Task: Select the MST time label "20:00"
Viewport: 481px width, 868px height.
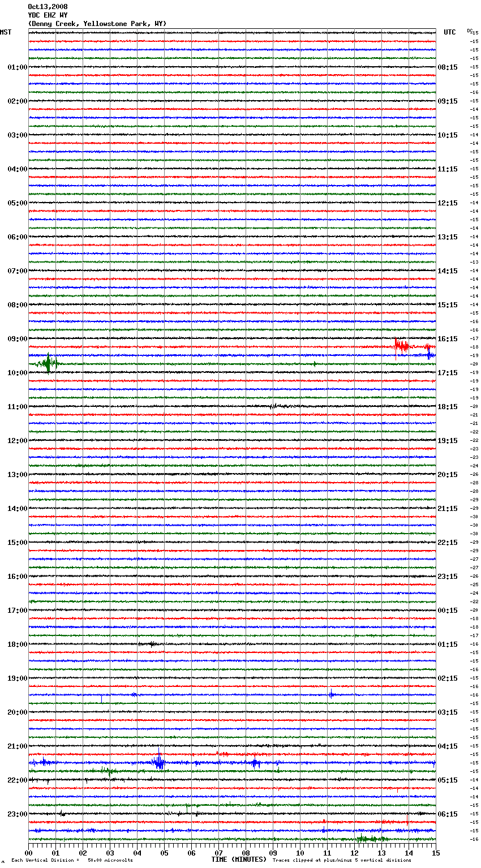Action: 18,712
